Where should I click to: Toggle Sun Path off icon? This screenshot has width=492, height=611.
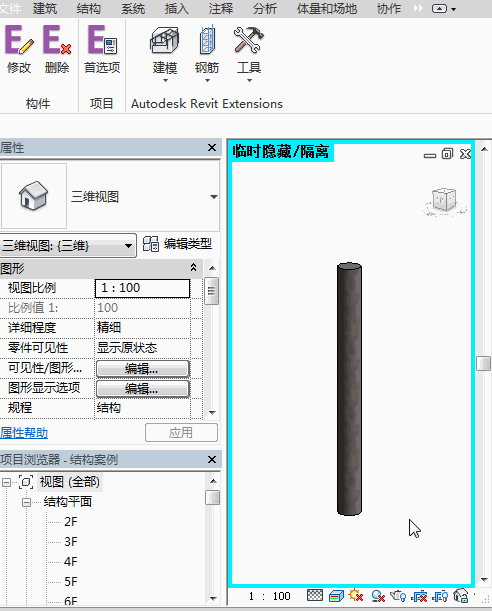(356, 595)
